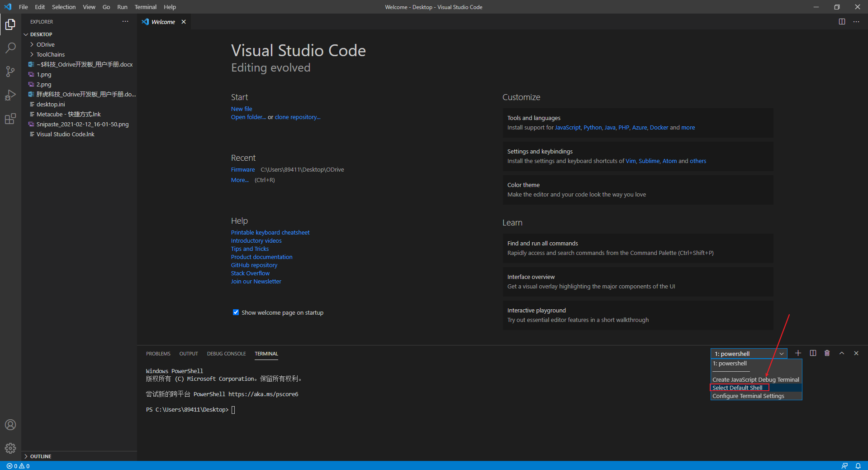
Task: Click the Open folder... link
Action: (248, 117)
